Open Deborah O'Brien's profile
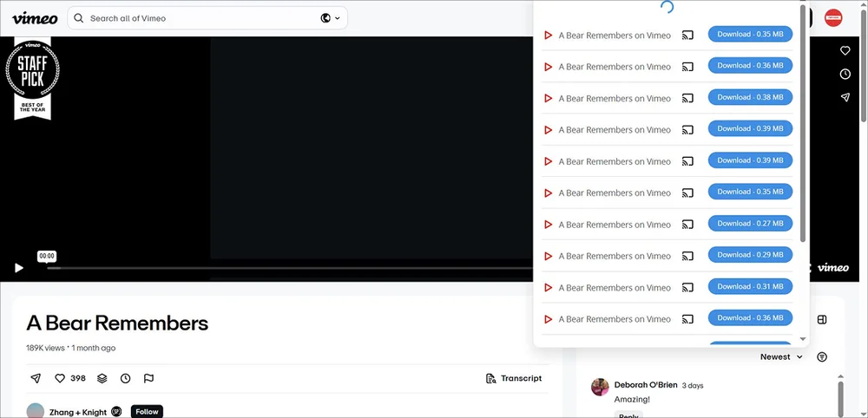The width and height of the screenshot is (868, 418). click(646, 385)
